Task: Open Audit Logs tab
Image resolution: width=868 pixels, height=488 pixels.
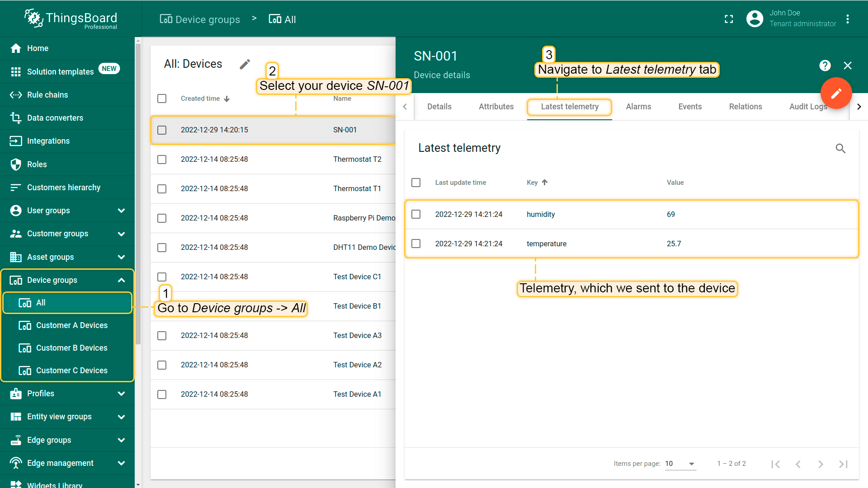Action: pos(808,107)
